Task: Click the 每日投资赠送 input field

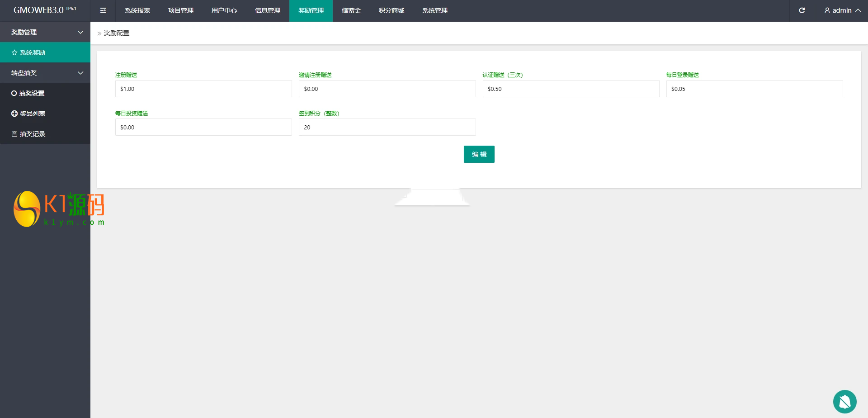Action: (203, 127)
